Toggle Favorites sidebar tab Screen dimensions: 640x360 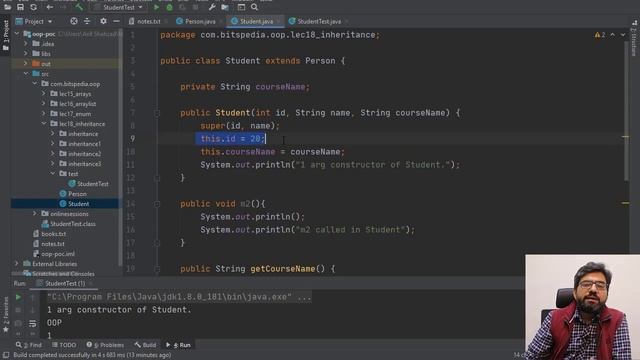coord(6,315)
